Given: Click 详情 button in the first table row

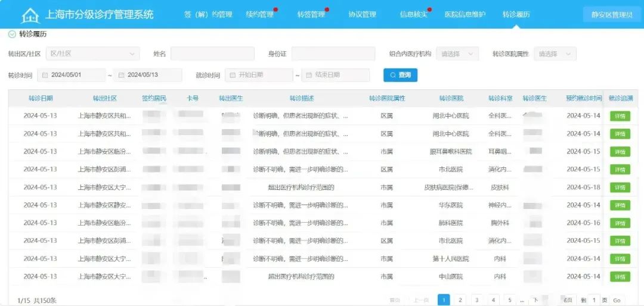Looking at the screenshot, I should pyautogui.click(x=620, y=116).
